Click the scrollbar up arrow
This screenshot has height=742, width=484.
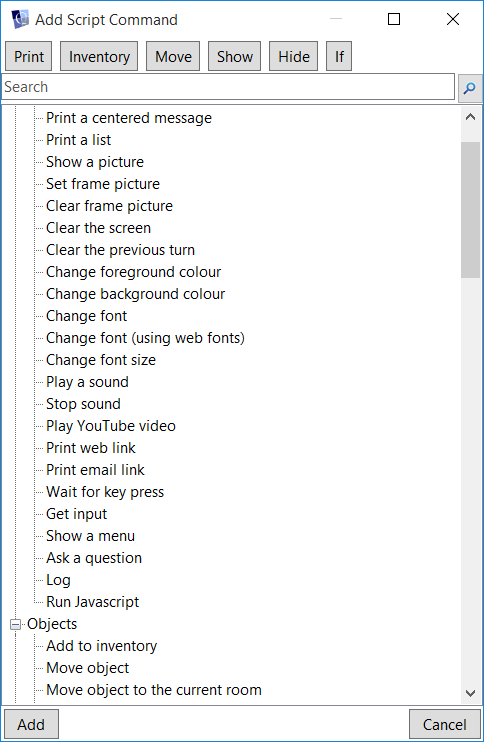(470, 117)
